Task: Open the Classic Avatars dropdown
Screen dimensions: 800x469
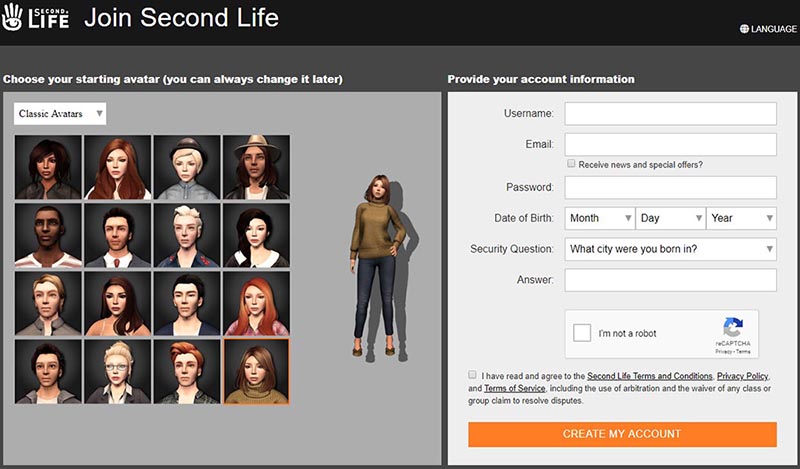Action: (x=60, y=114)
